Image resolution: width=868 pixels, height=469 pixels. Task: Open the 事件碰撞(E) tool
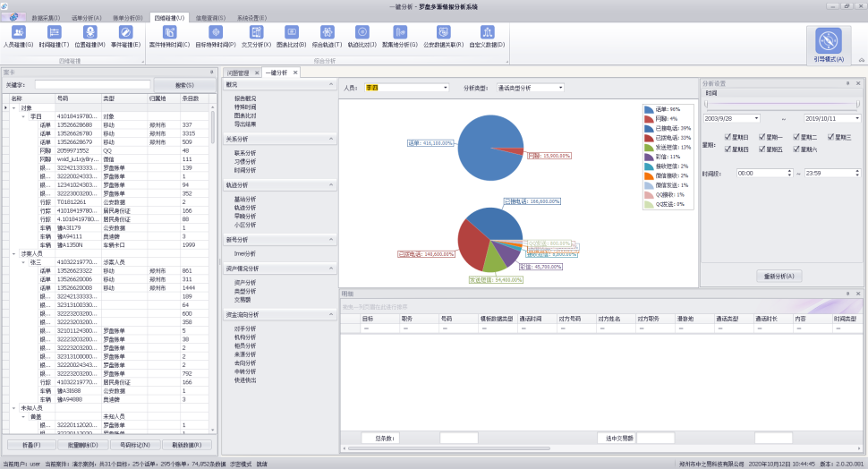pyautogui.click(x=125, y=37)
